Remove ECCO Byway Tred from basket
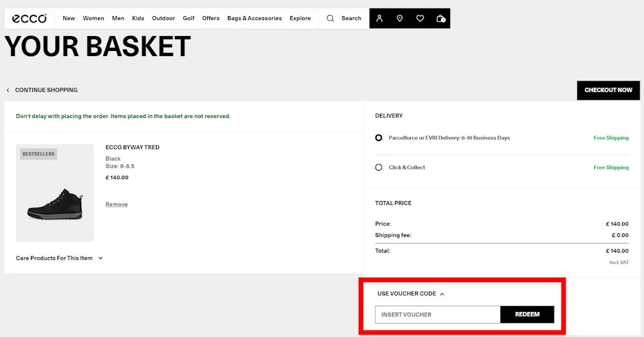 (117, 204)
